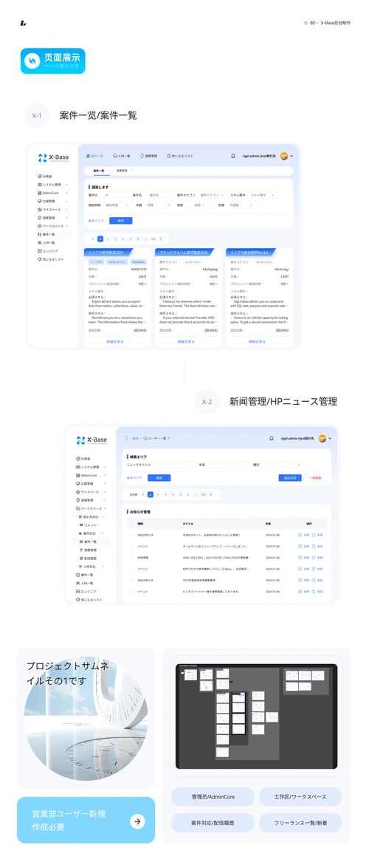Open 仪表盘 in the 案件一覧 screen sidebar
Screen dimensions: 369x868
click(45, 176)
